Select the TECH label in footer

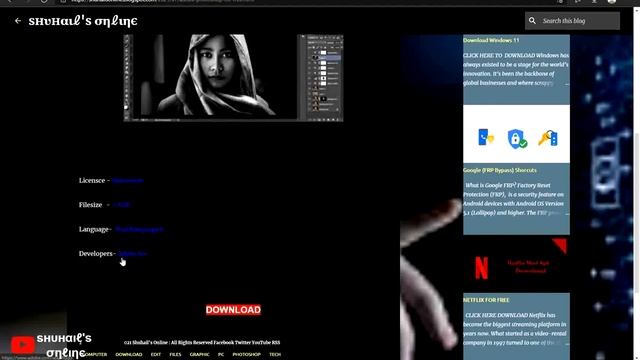(275, 354)
